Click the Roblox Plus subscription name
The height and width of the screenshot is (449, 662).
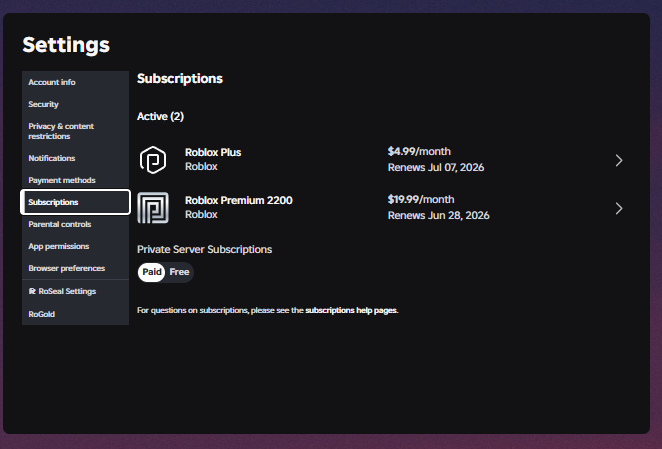213,152
